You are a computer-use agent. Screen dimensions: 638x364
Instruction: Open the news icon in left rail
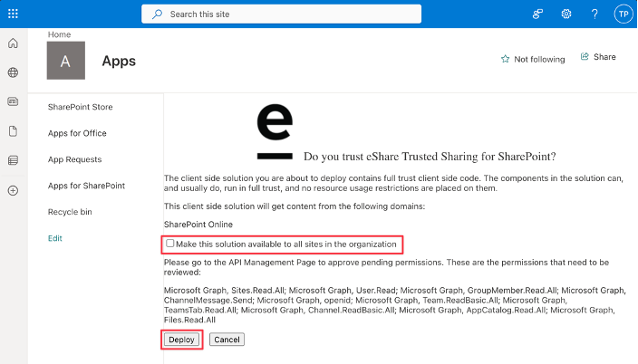pos(13,101)
